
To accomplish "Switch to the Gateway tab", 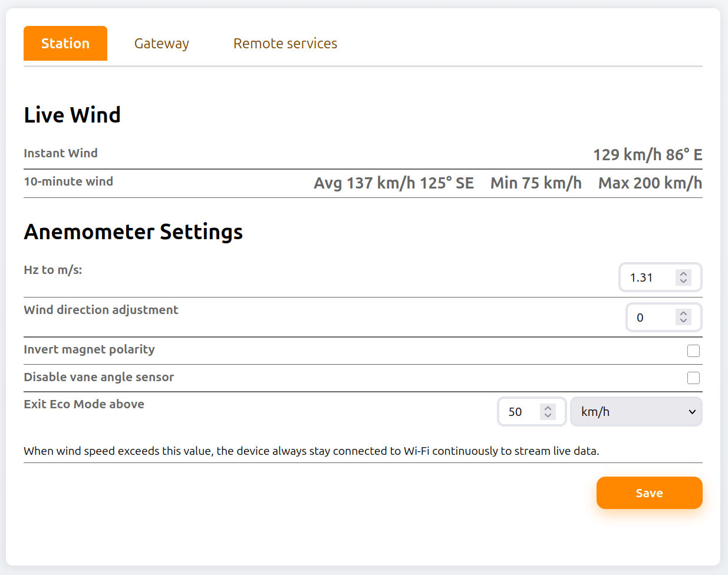I will pos(162,44).
